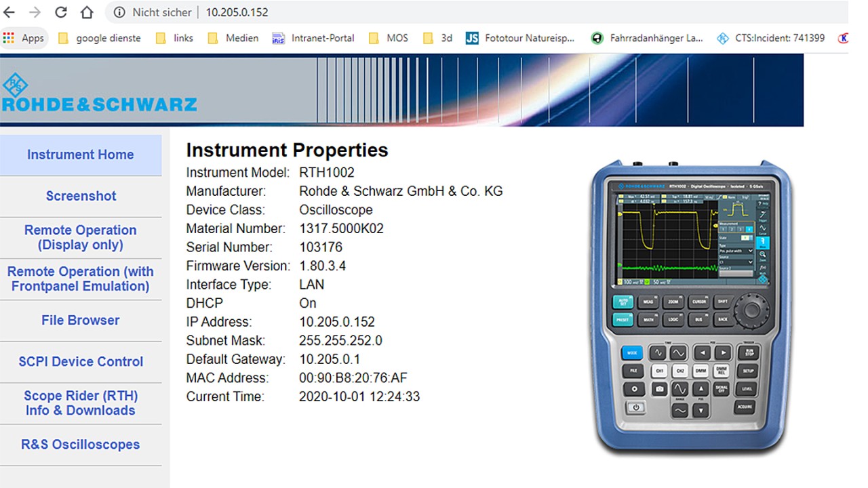Open the Screenshot page
The height and width of the screenshot is (488, 868).
[81, 196]
